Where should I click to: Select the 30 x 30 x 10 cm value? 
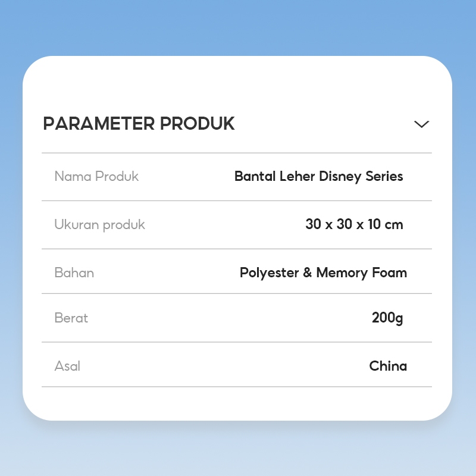(x=354, y=224)
